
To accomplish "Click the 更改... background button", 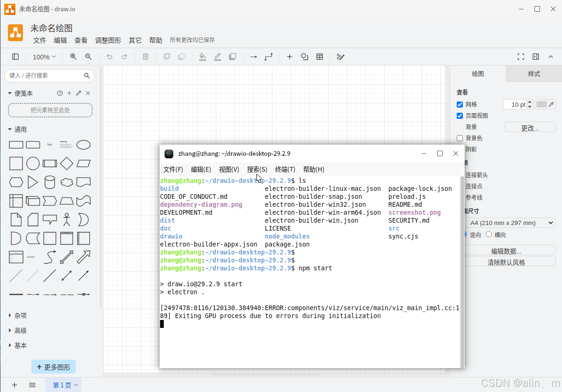I will (x=530, y=127).
